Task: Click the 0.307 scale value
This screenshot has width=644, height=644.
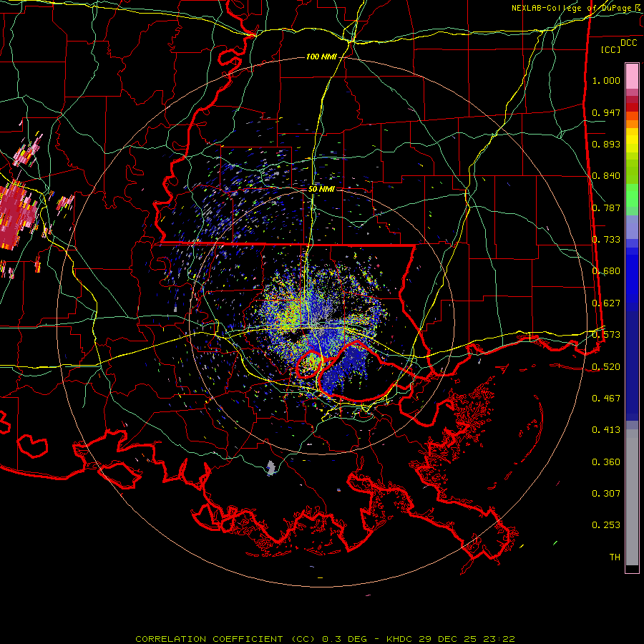Action: (606, 494)
